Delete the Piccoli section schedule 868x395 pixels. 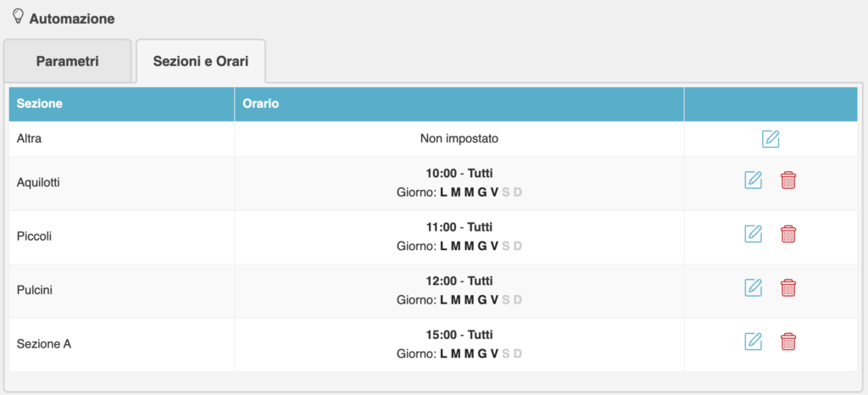point(788,234)
